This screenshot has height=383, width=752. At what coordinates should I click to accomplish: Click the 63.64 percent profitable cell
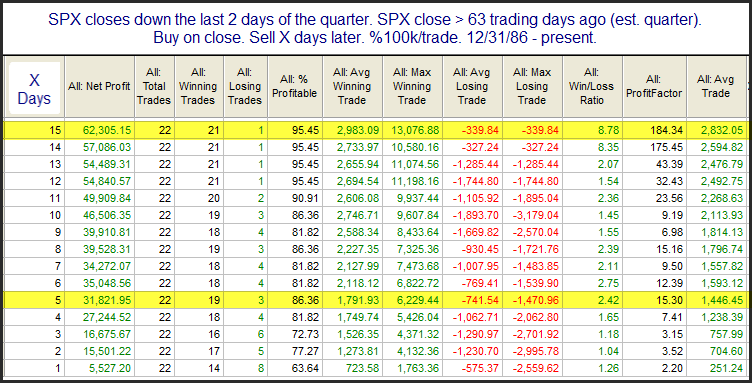[x=305, y=368]
